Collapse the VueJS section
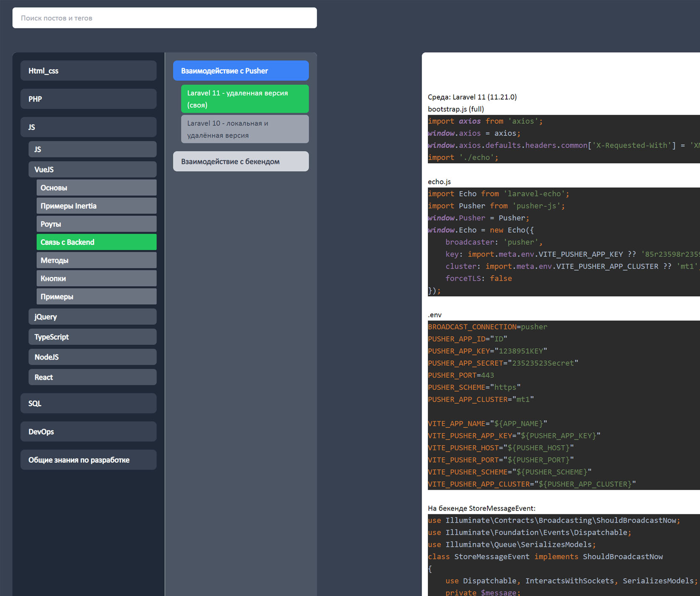The height and width of the screenshot is (596, 700). pyautogui.click(x=92, y=170)
